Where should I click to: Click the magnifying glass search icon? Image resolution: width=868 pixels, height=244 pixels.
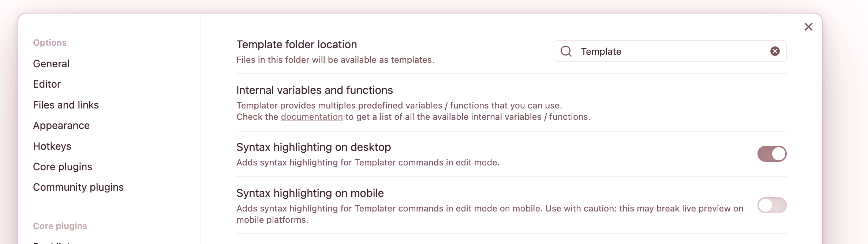point(566,52)
